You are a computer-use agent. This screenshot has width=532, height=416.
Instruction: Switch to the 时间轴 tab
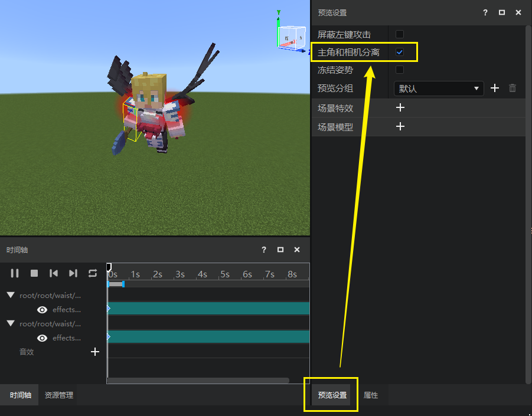pyautogui.click(x=20, y=395)
